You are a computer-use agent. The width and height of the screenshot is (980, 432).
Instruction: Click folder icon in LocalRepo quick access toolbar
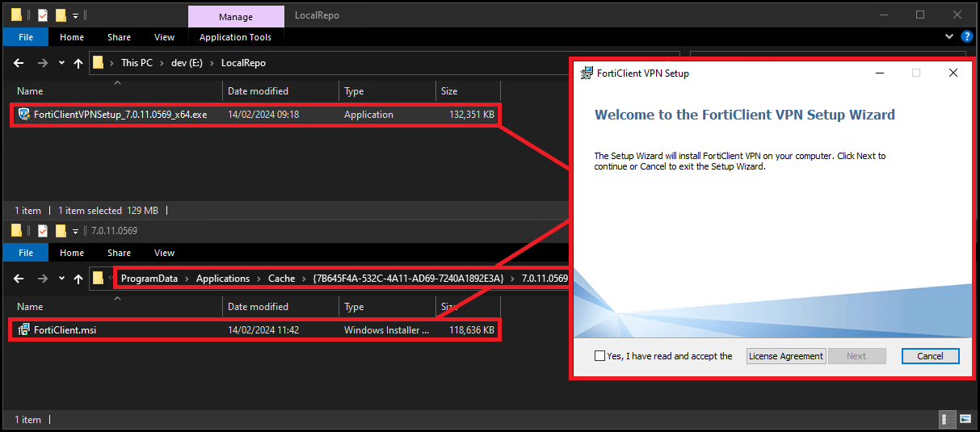click(x=16, y=15)
